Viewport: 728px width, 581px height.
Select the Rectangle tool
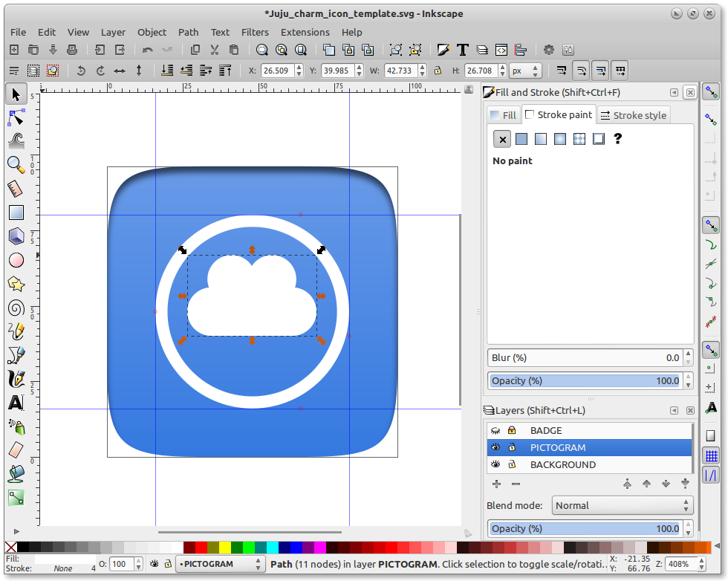pyautogui.click(x=16, y=212)
